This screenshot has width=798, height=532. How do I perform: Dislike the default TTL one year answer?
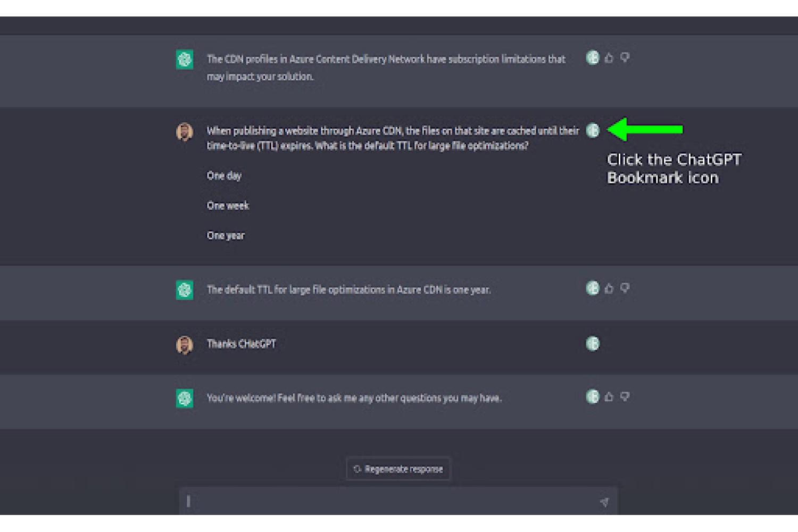click(625, 288)
